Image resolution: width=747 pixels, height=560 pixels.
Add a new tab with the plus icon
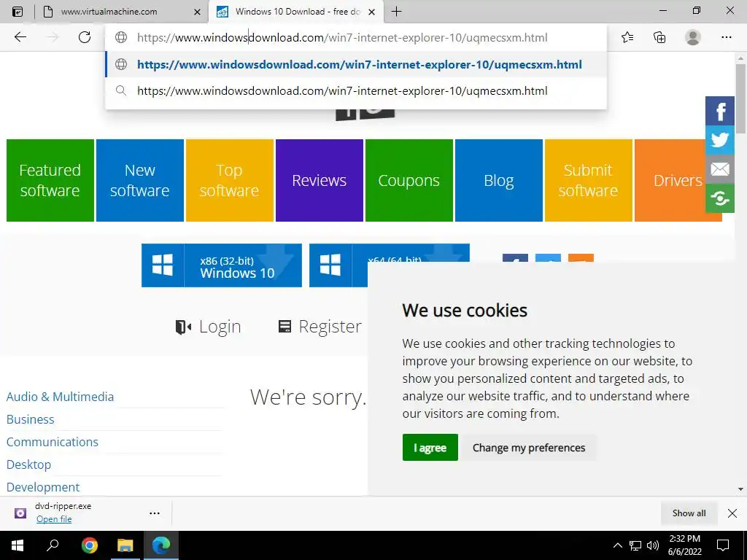(396, 12)
